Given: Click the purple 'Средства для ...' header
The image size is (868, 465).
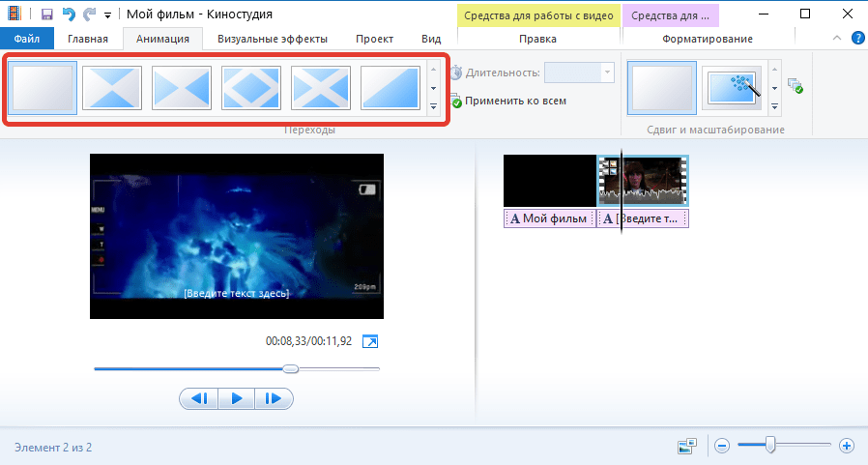Looking at the screenshot, I should click(x=671, y=16).
